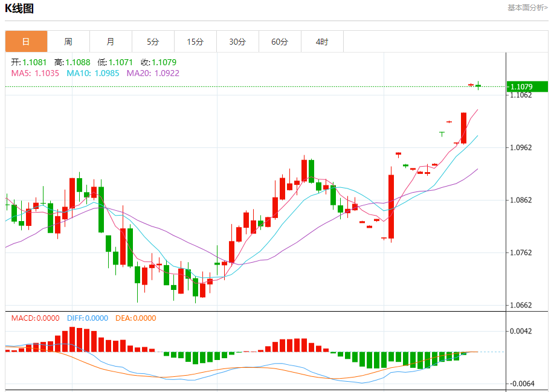Image resolution: width=554 pixels, height=392 pixels.
Task: Click the 1.0662 price axis label
Action: tap(521, 306)
